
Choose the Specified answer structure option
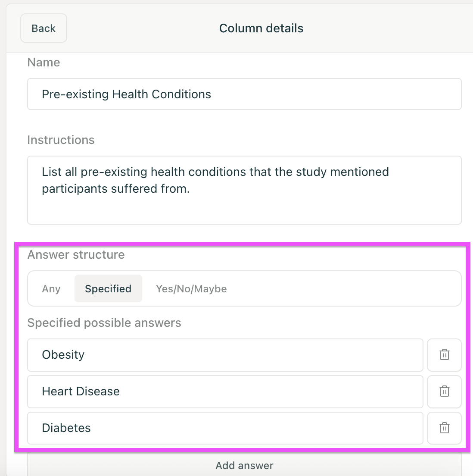108,289
